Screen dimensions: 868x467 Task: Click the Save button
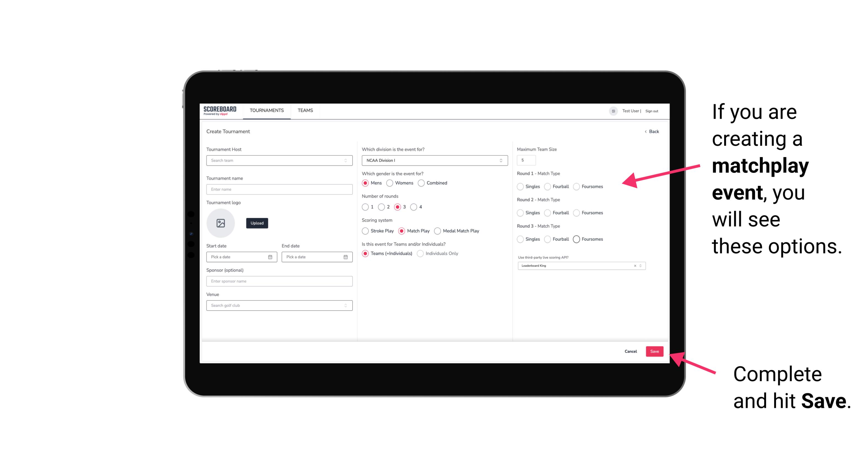point(655,351)
